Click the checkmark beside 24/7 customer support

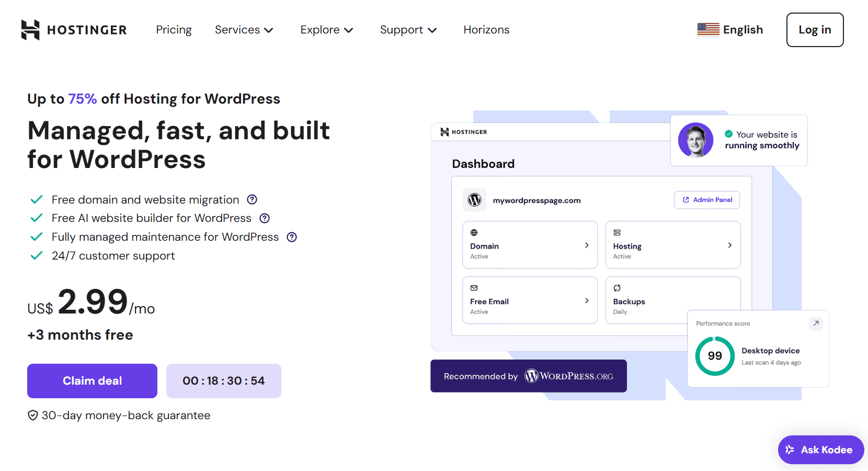pyautogui.click(x=37, y=256)
